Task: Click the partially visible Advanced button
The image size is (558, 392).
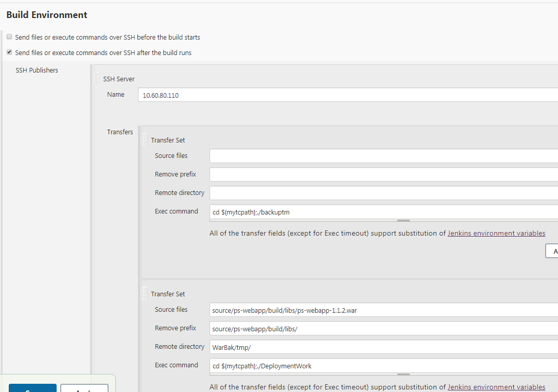Action: point(552,251)
